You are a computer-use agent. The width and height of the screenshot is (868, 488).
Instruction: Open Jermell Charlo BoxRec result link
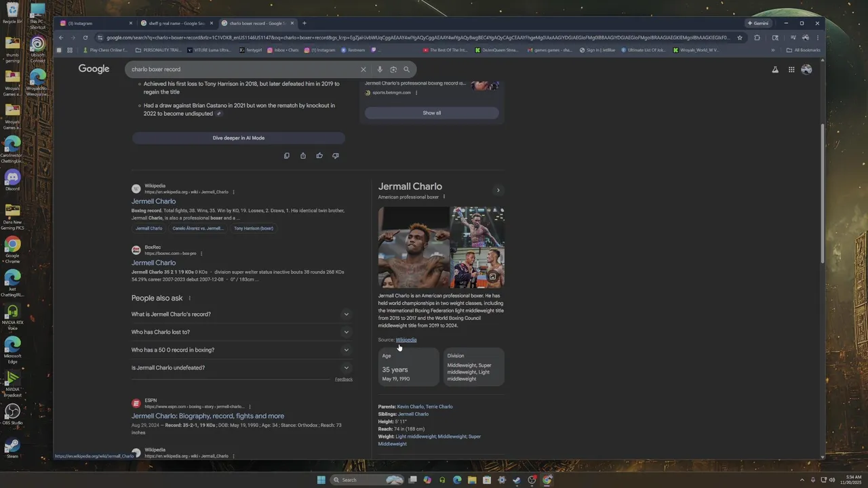click(153, 263)
